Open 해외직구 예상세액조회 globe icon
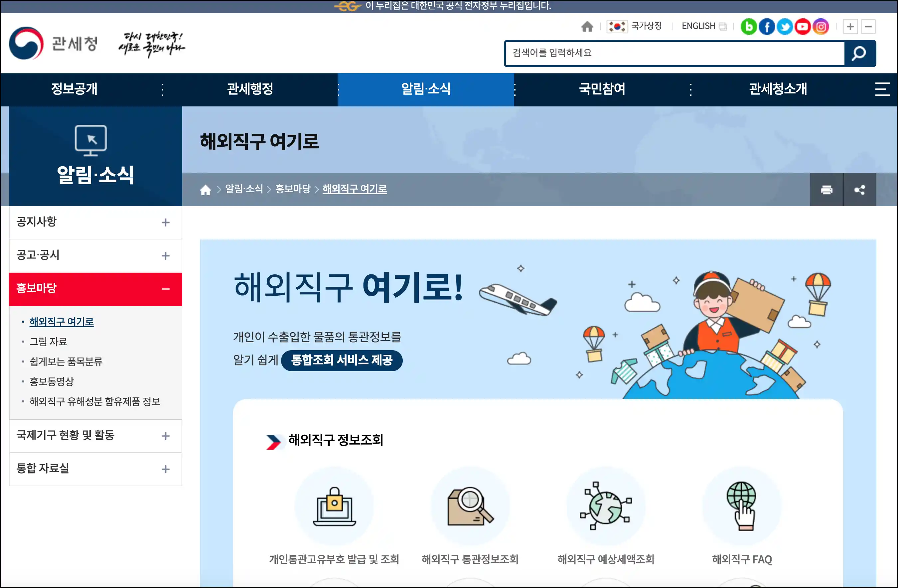The width and height of the screenshot is (898, 588). coord(606,506)
